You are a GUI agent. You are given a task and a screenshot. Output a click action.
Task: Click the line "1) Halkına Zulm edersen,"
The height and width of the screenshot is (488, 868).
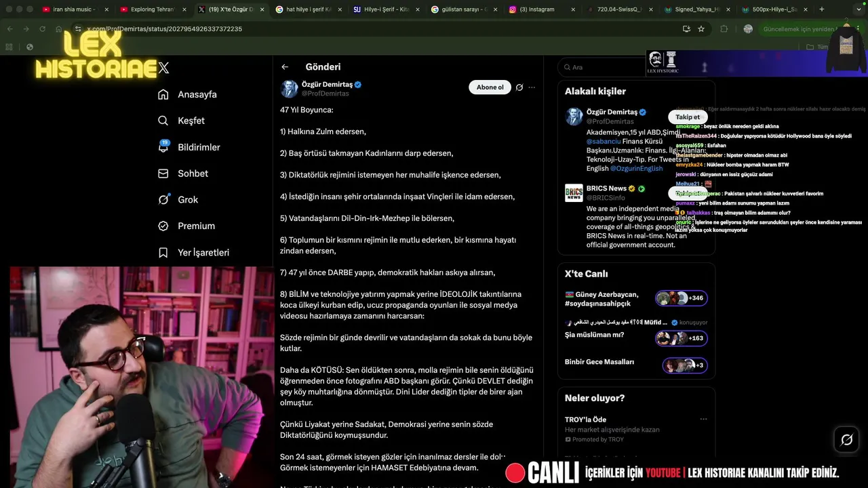tap(323, 131)
